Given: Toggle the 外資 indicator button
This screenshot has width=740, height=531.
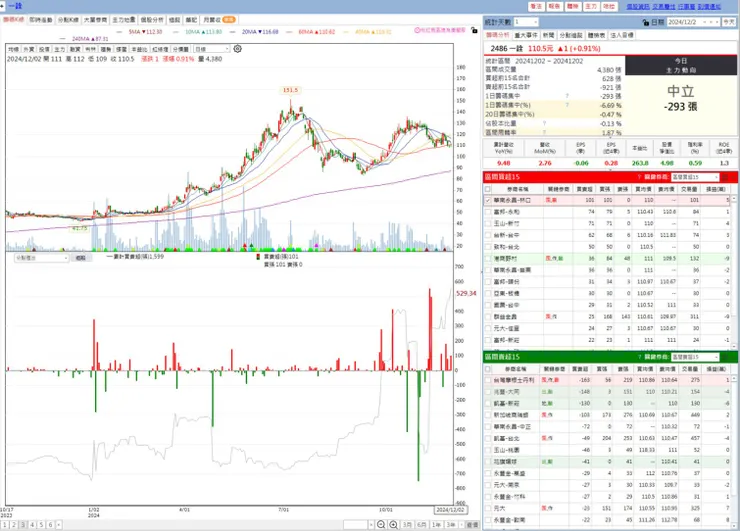Looking at the screenshot, I should (x=29, y=49).
